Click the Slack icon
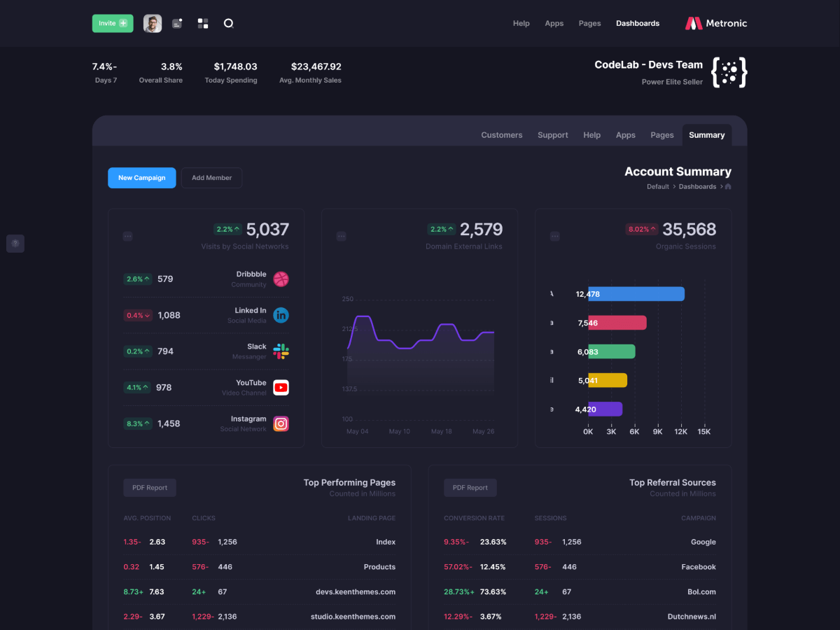This screenshot has width=840, height=630. coord(281,351)
